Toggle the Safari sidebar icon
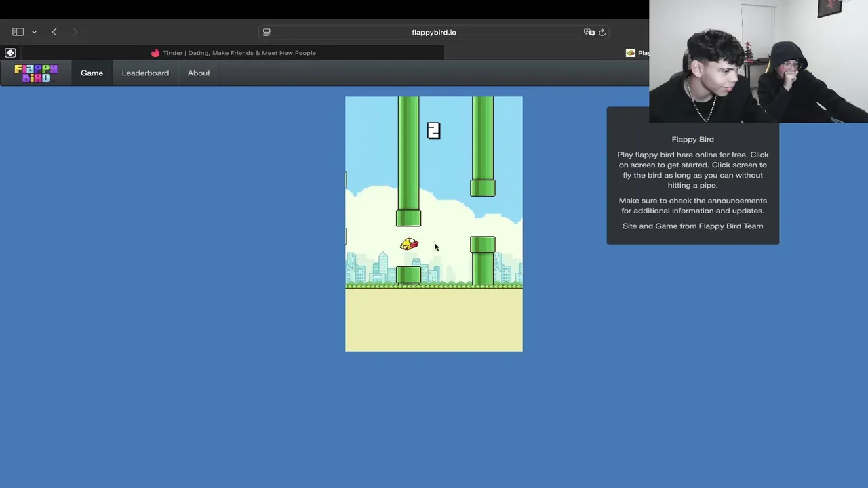This screenshot has height=488, width=868. 18,32
